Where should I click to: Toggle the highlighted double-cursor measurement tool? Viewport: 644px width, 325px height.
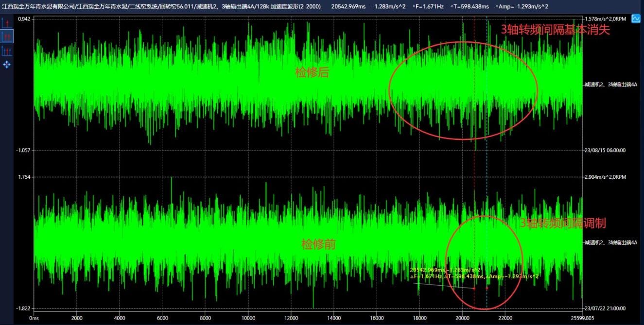(7, 36)
